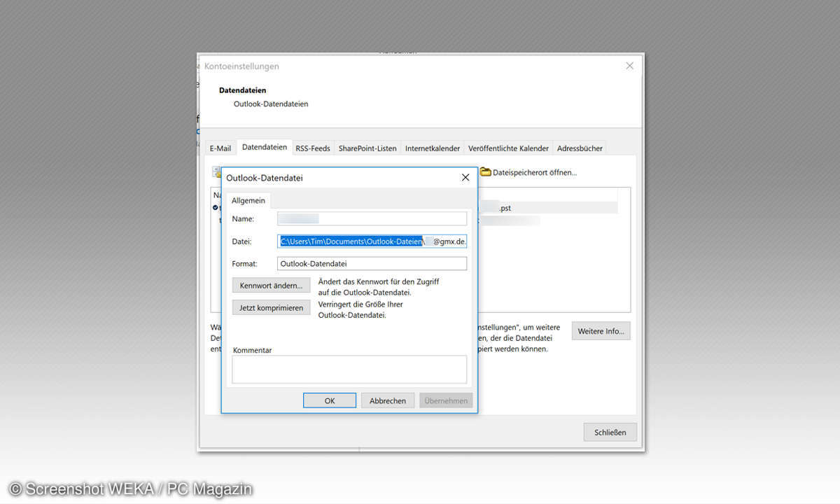This screenshot has width=840, height=504.
Task: Click the Format field showing Outlook-Datendatei
Action: 372,264
